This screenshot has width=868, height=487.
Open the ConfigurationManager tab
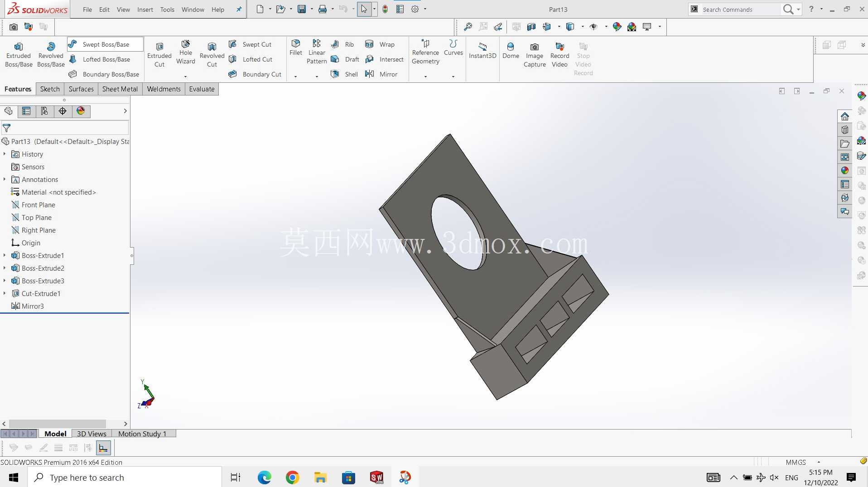(44, 111)
